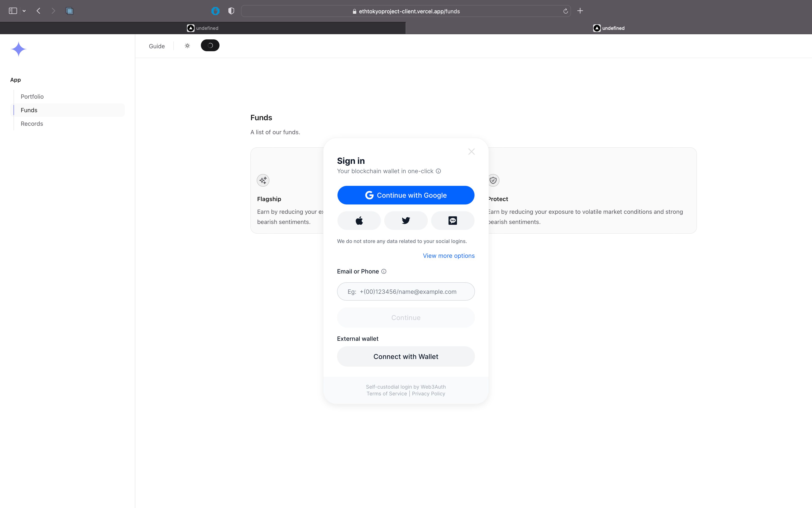Toggle light theme sun icon
812x508 pixels.
coord(187,46)
